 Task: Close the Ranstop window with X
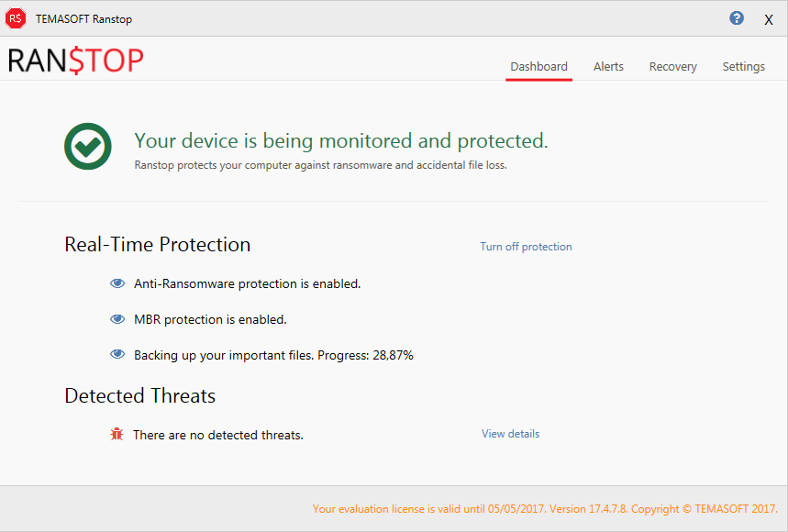pyautogui.click(x=769, y=19)
